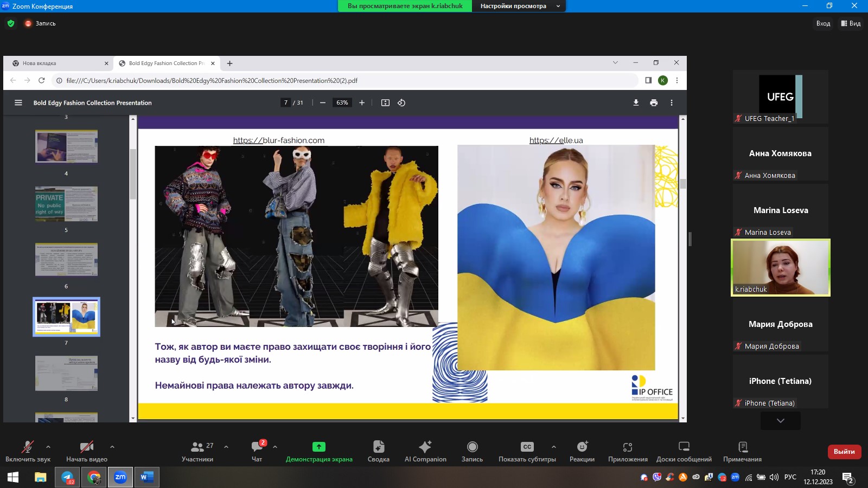Click Демонстрация экрана share screen button
Viewport: 868px width, 488px height.
(x=319, y=451)
